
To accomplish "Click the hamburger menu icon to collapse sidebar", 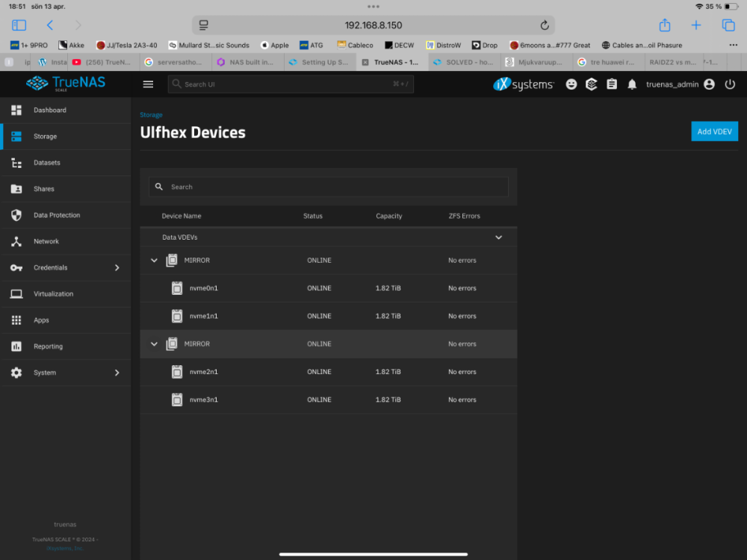I will click(148, 84).
